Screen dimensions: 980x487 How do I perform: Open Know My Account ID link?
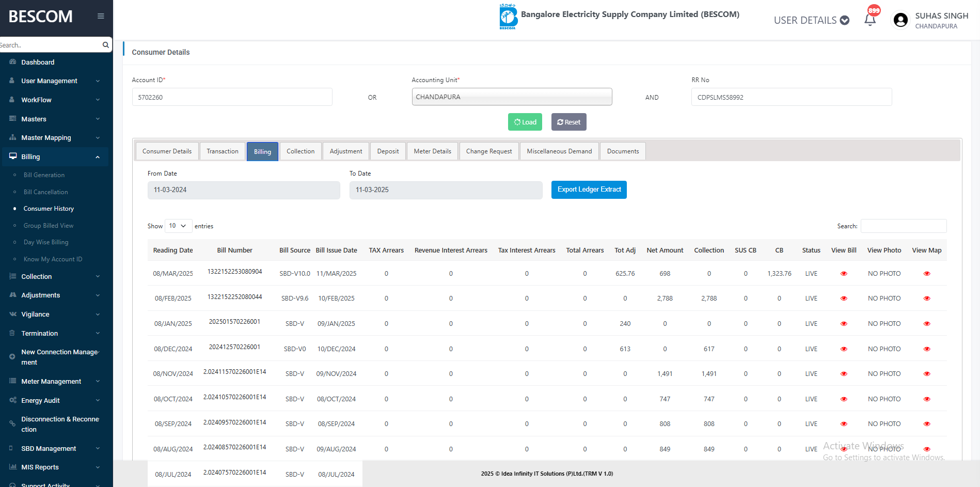click(x=53, y=259)
